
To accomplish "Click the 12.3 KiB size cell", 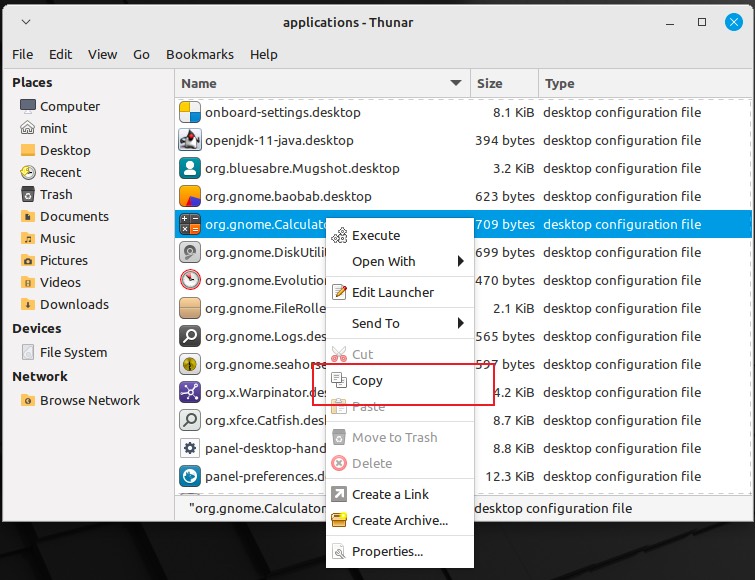I will click(510, 476).
